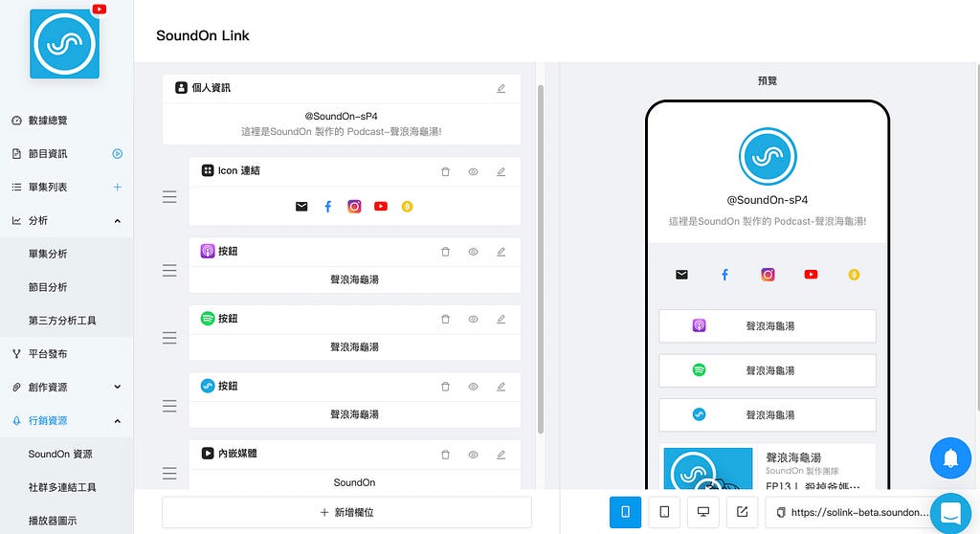Collapse the 行銷資源 sidebar section
Image resolution: width=980 pixels, height=534 pixels.
click(x=118, y=421)
